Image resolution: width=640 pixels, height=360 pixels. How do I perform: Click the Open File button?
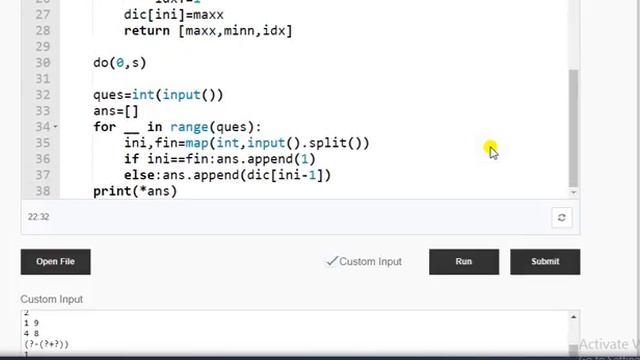[x=56, y=262]
